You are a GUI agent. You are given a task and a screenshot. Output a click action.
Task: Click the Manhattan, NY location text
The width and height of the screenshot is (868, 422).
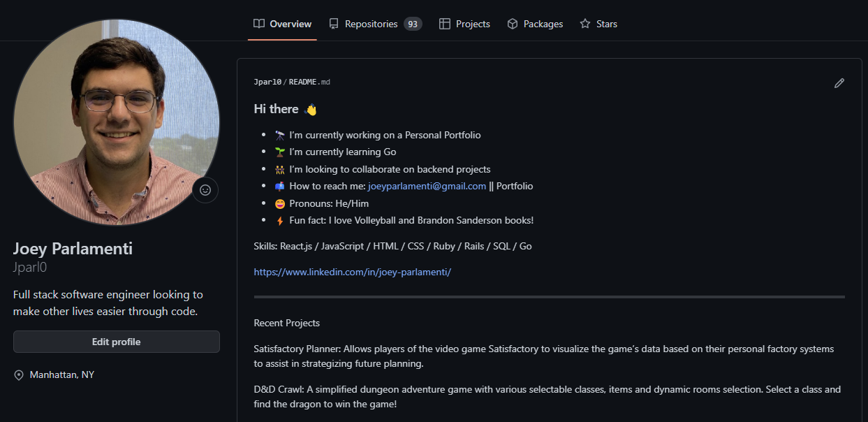pyautogui.click(x=61, y=375)
